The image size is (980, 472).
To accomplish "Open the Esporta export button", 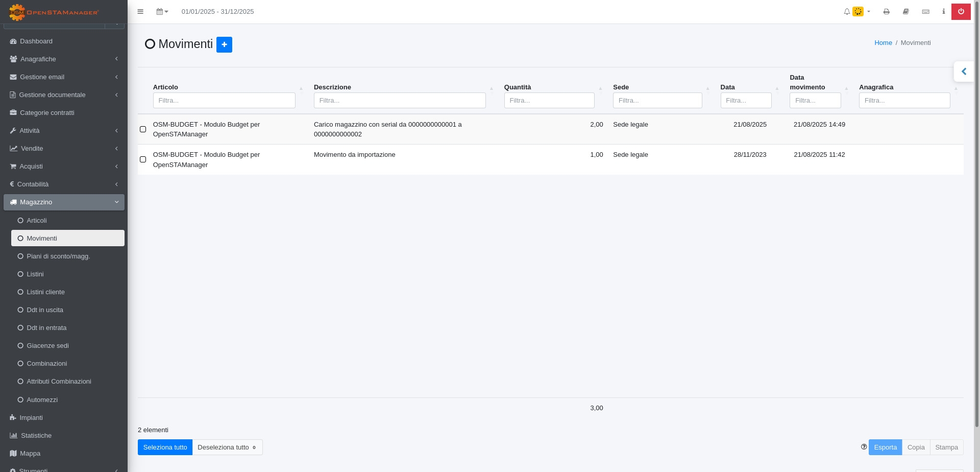I will click(x=885, y=447).
